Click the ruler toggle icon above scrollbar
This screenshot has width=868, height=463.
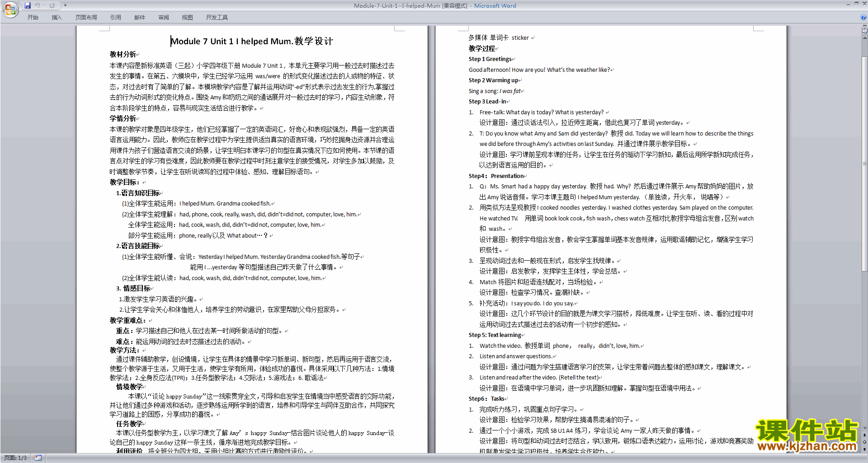click(x=865, y=31)
